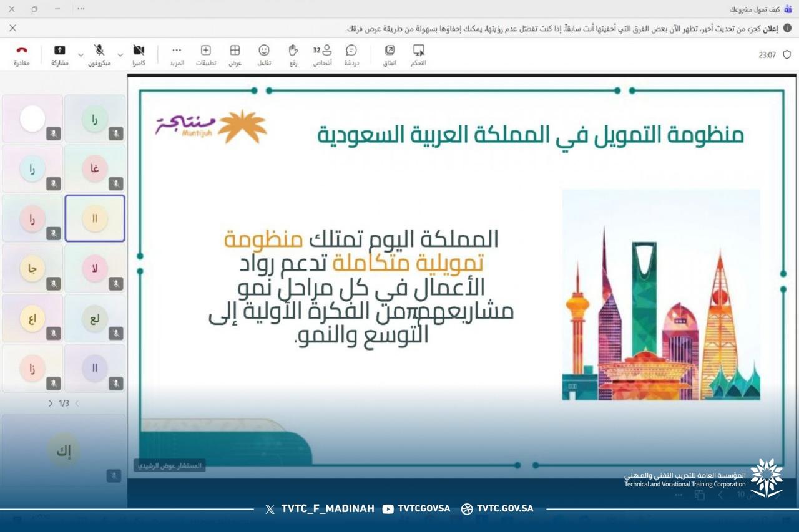799x532 pixels.
Task: Click the Take control icon
Action: click(419, 55)
